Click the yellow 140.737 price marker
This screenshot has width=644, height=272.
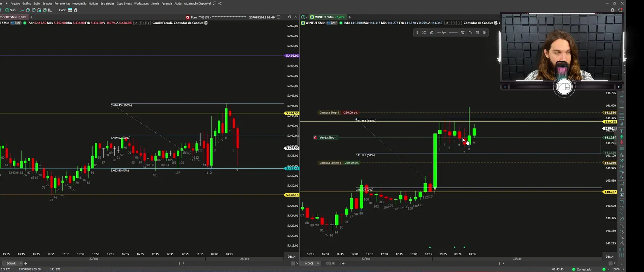pyautogui.click(x=610, y=192)
